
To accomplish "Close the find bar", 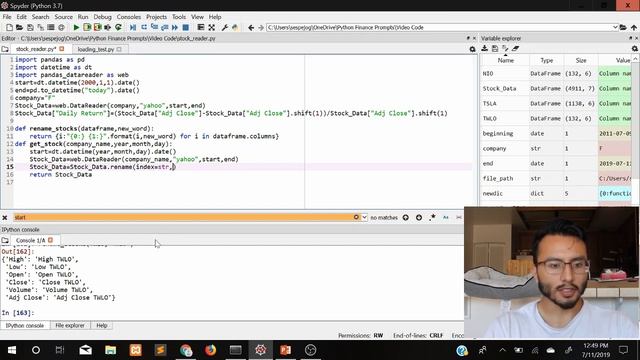I will (x=5, y=218).
